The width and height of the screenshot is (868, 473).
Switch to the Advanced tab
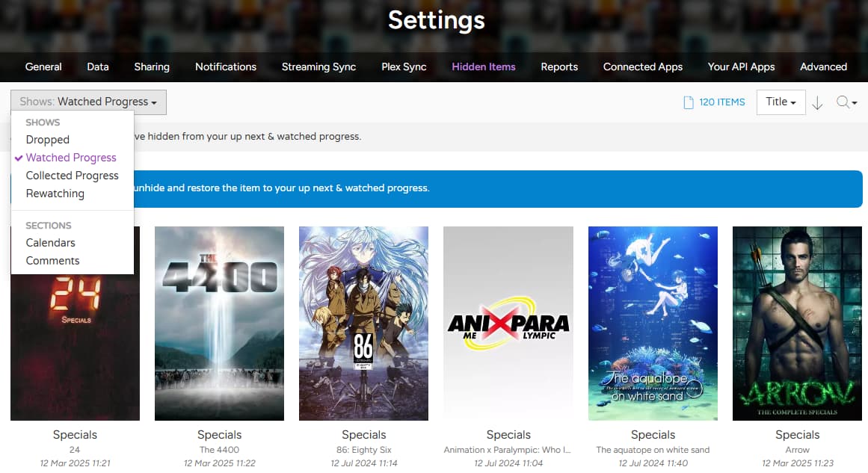point(823,67)
